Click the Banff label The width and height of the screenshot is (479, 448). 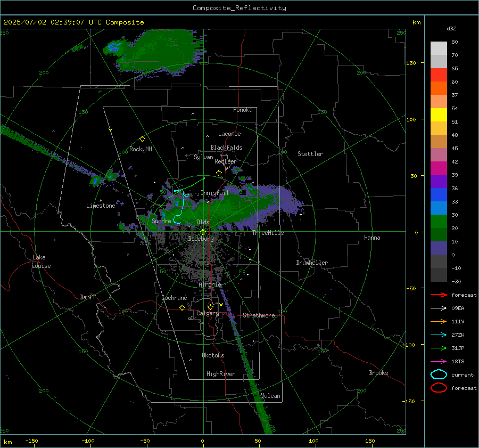tap(88, 297)
